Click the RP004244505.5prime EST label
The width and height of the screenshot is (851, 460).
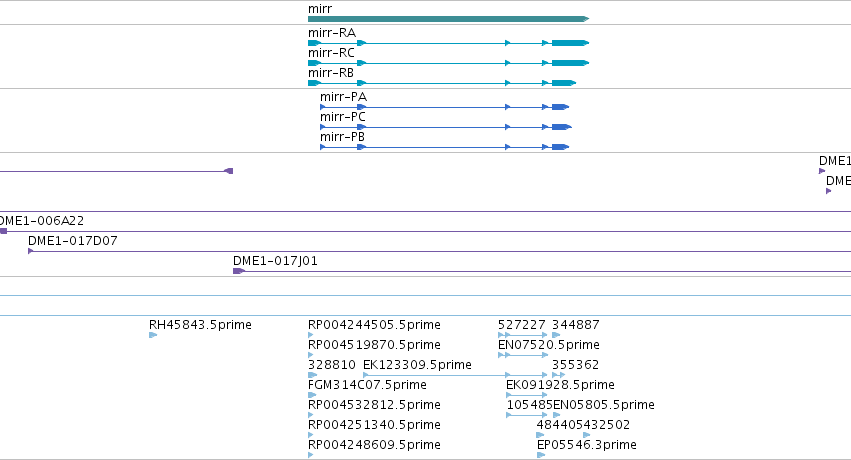click(374, 325)
